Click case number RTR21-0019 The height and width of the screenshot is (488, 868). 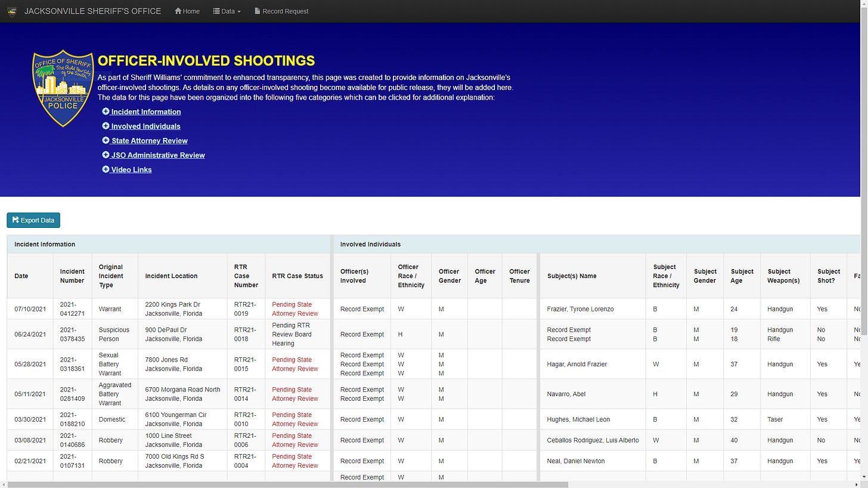246,309
